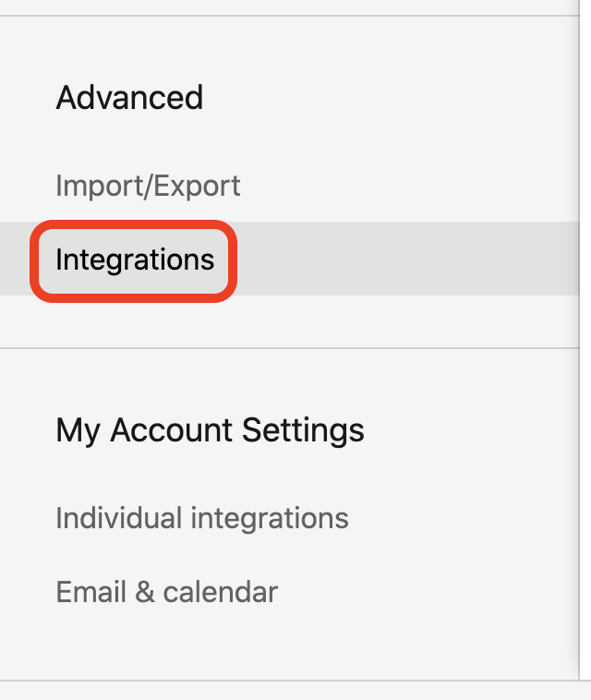Screen dimensions: 591x700
Task: Go to Email & calendar settings
Action: point(166,592)
